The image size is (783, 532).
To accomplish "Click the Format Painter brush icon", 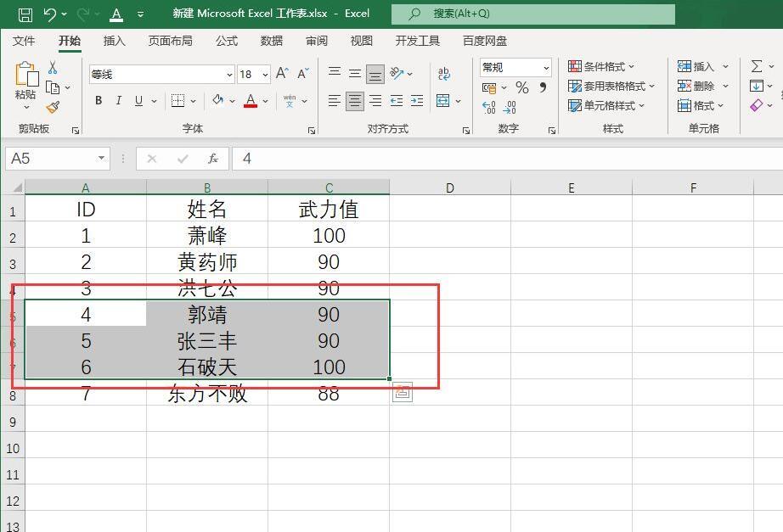I will [x=53, y=107].
